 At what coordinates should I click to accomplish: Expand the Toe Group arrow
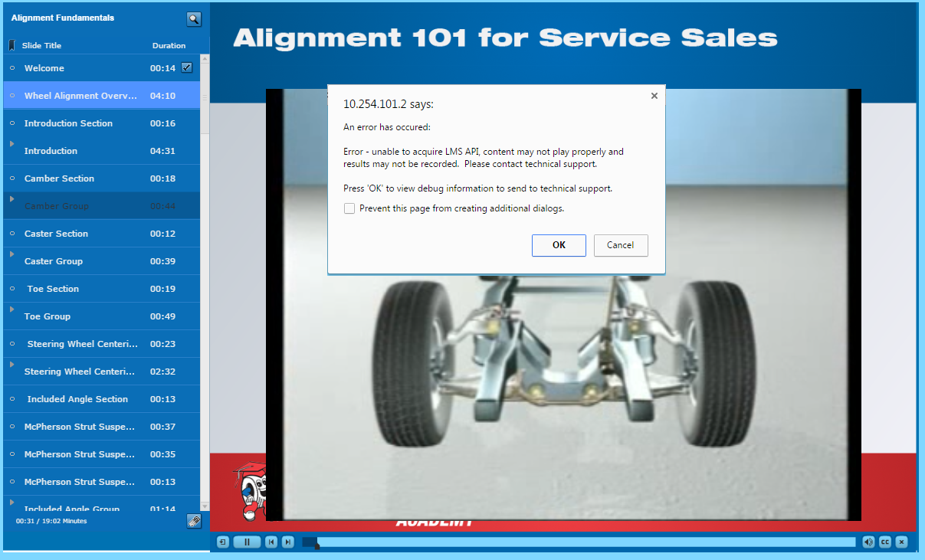click(x=11, y=309)
